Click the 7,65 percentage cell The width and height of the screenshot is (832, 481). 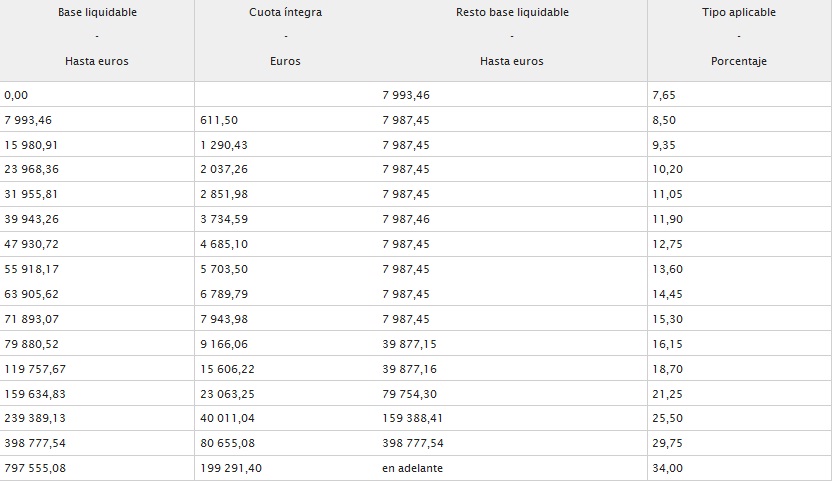click(x=739, y=95)
